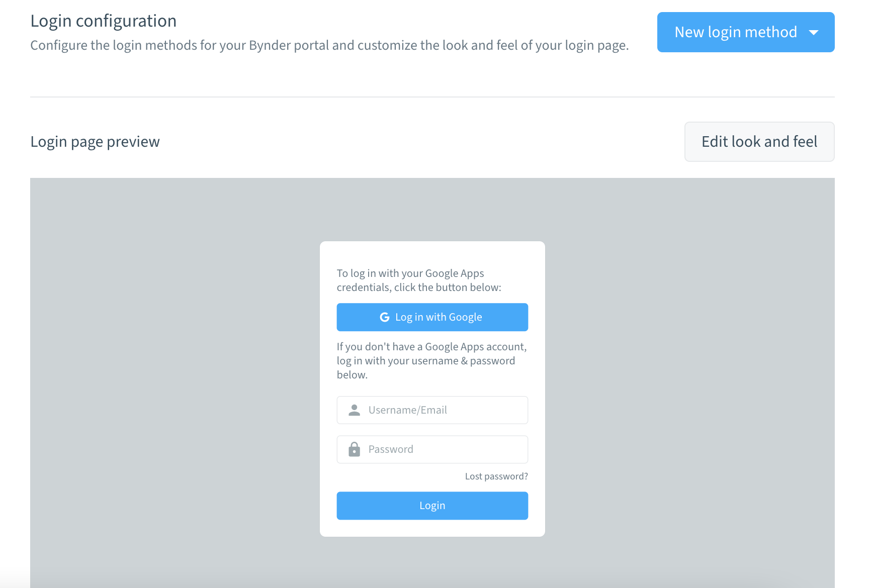Click the Google Apps credentials instruction text
871x588 pixels.
click(x=419, y=280)
